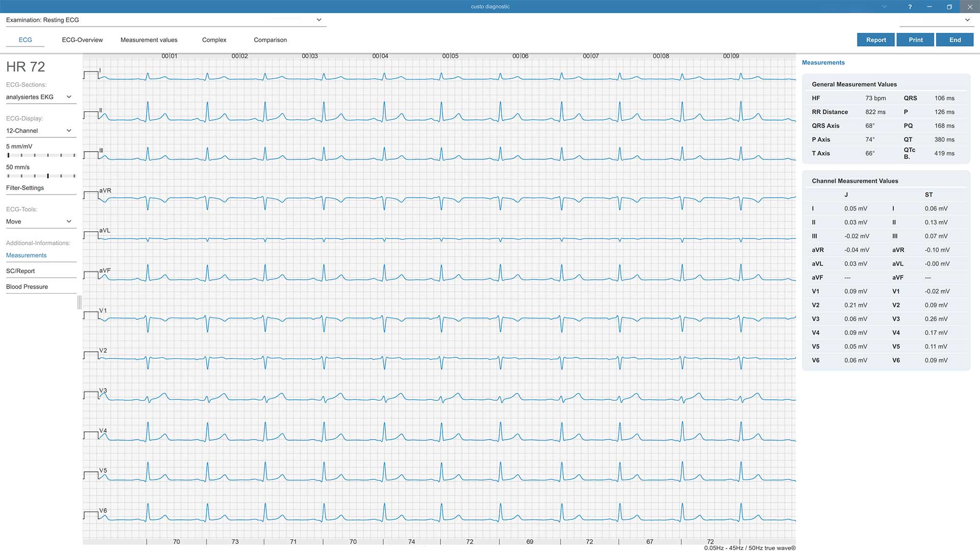Viewport: 980px width, 551px height.
Task: Select the P duration value 126 ms
Action: pyautogui.click(x=944, y=112)
